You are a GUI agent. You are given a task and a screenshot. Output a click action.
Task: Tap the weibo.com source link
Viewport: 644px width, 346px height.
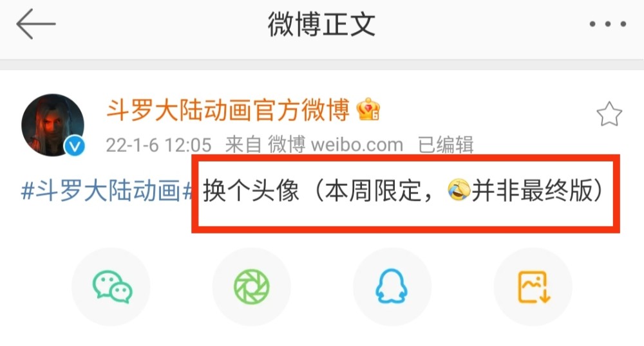[357, 145]
